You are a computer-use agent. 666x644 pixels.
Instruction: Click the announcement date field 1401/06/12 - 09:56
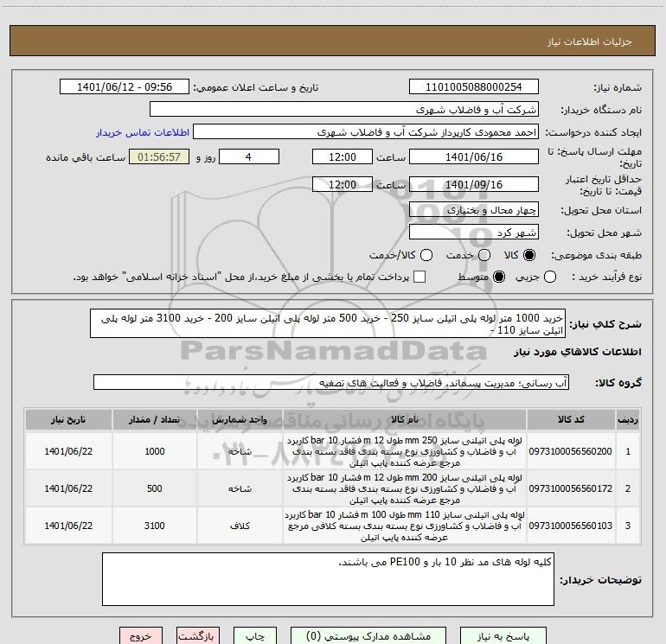125,86
